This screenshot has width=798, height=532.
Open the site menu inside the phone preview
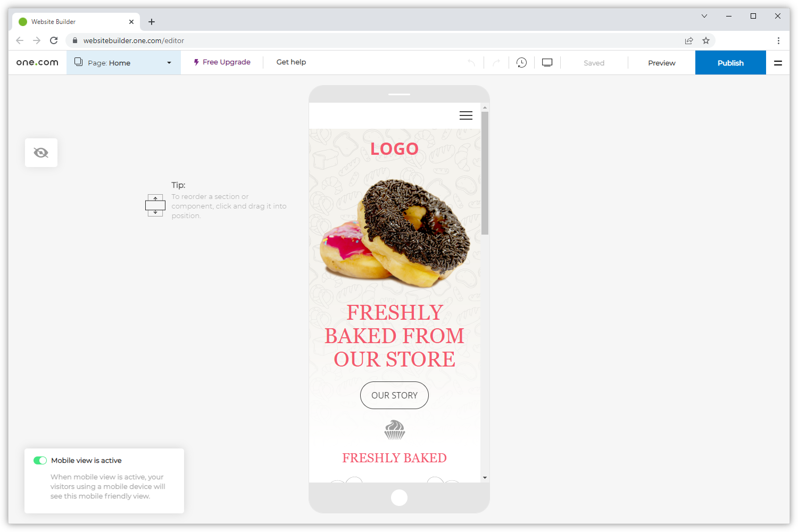(465, 115)
